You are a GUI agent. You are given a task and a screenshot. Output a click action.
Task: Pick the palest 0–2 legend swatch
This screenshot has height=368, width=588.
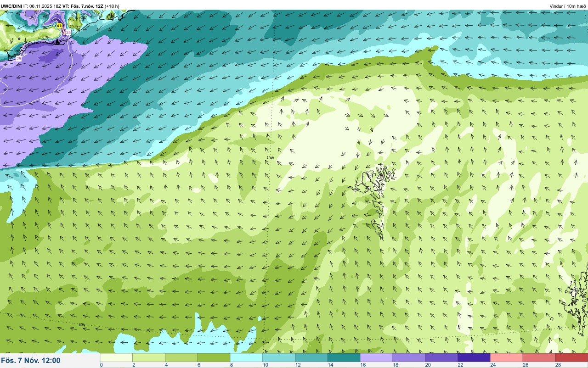pos(116,357)
